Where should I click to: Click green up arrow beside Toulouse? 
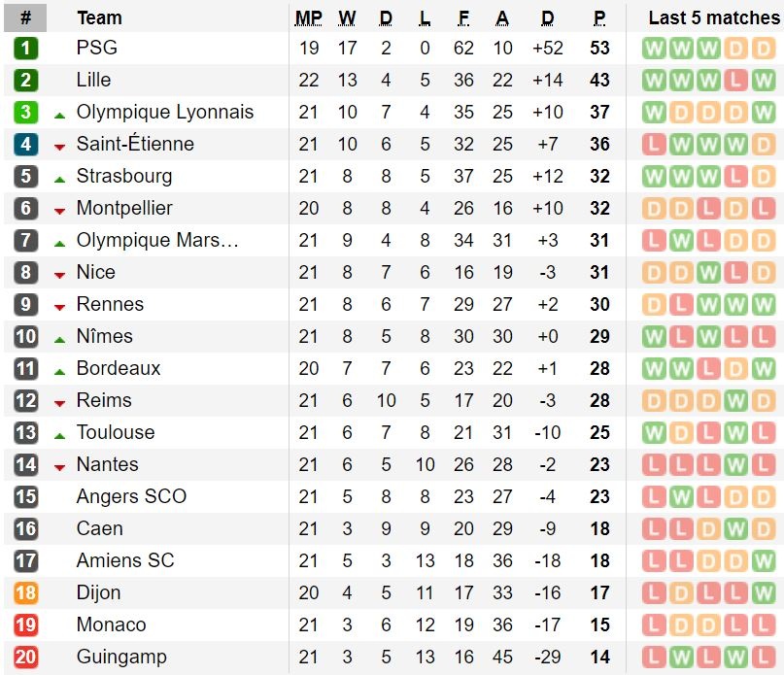pos(59,434)
